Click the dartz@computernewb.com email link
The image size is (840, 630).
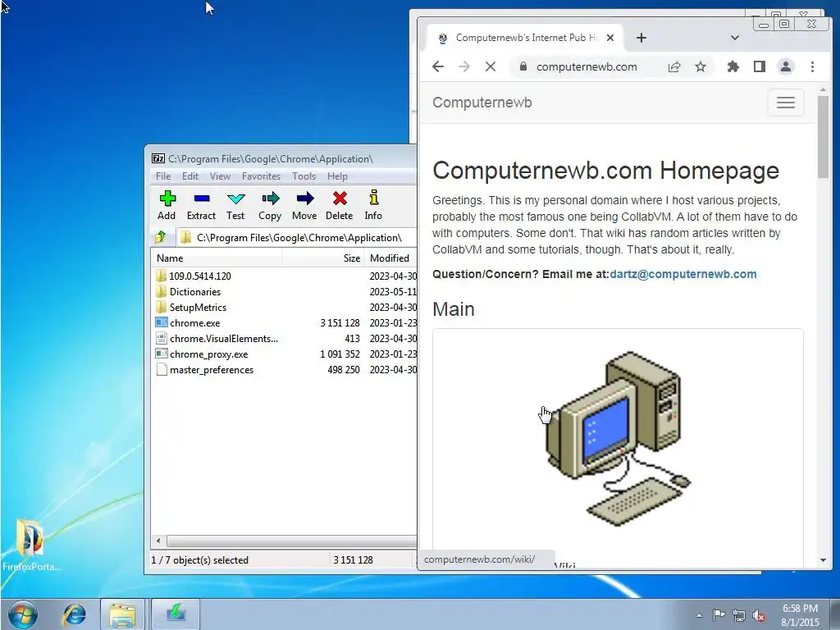click(683, 274)
